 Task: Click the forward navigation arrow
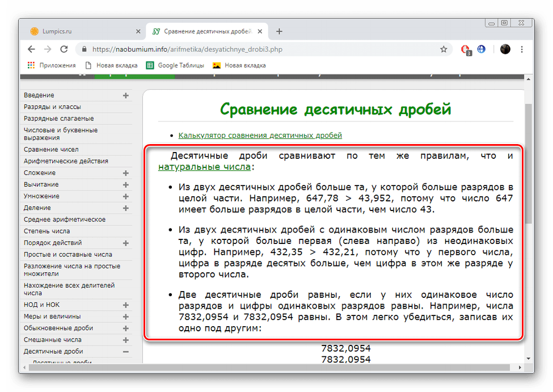pos(48,49)
